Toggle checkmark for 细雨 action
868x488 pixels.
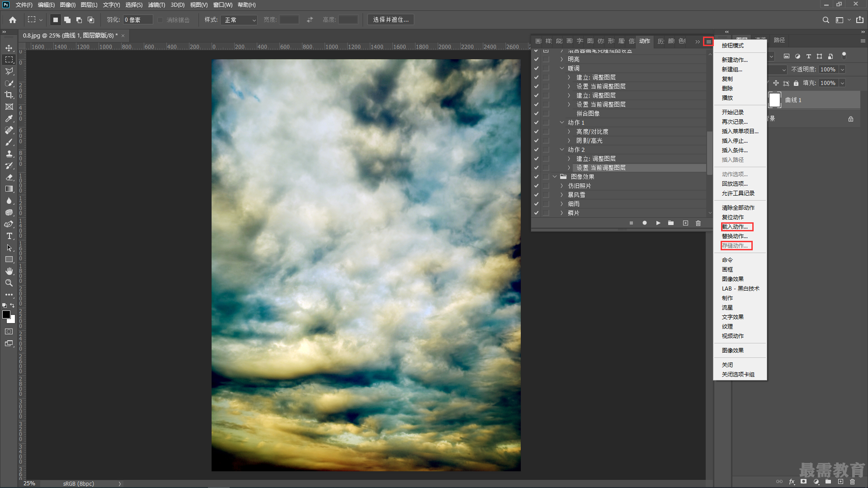[536, 204]
